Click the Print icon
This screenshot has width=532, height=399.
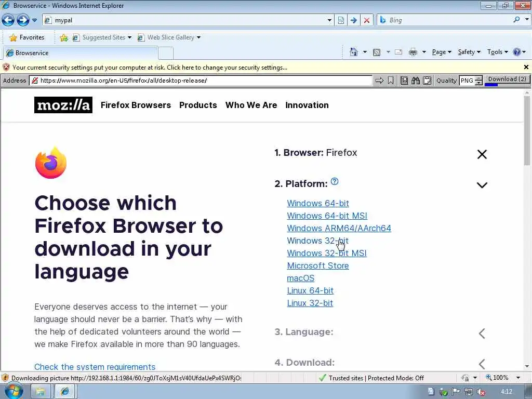click(413, 52)
